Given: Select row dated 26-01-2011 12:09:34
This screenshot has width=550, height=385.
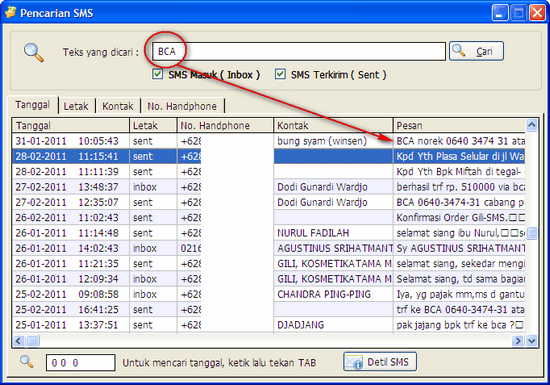Looking at the screenshot, I should point(269,279).
